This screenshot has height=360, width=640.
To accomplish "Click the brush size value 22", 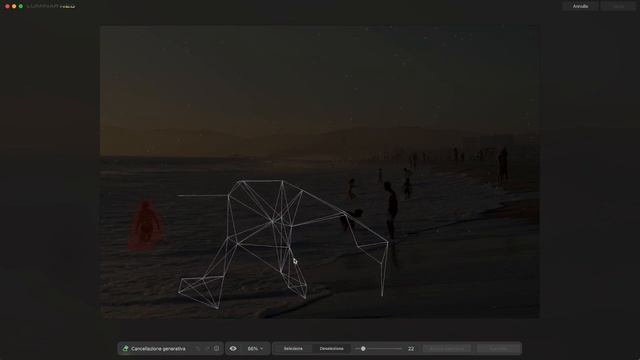I will (x=411, y=349).
